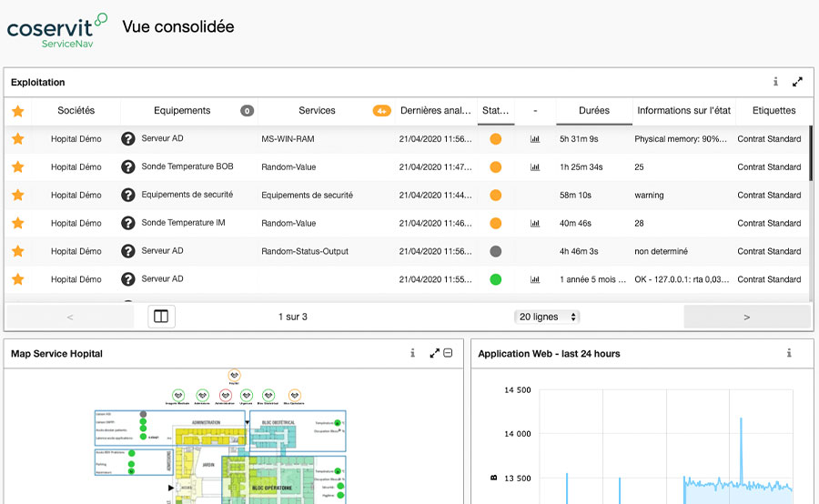Open graph icon for 1 année 5 mois row

pos(535,279)
